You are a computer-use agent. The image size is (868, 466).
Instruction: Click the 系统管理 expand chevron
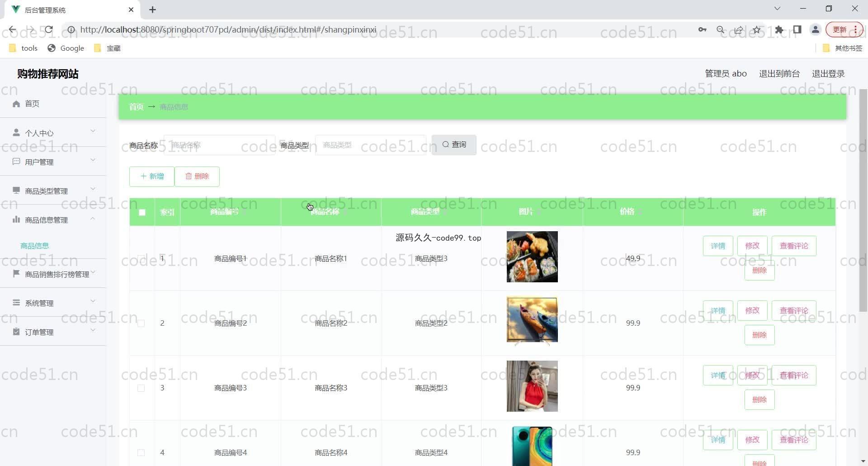coord(93,301)
